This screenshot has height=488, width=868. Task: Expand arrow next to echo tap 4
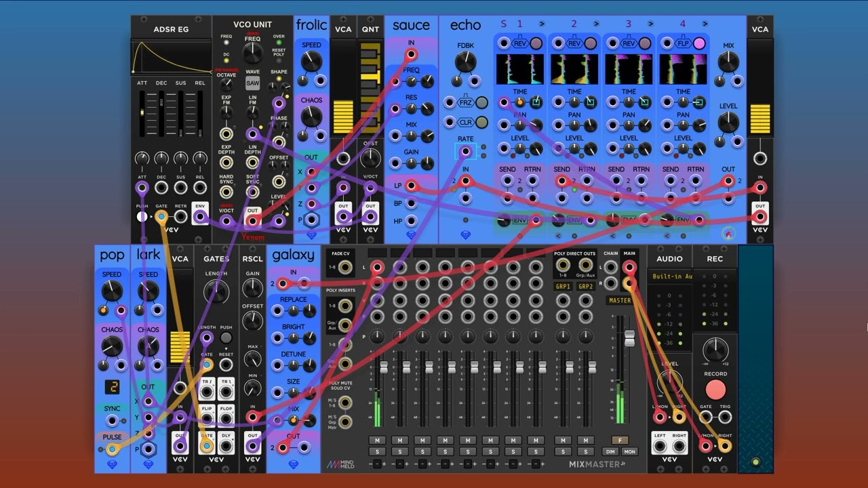705,24
